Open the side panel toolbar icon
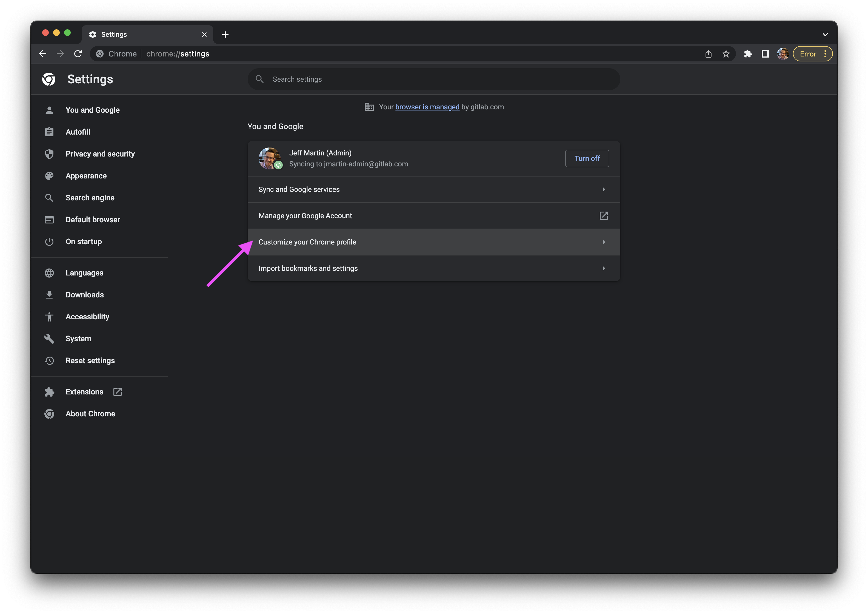 pyautogui.click(x=765, y=54)
